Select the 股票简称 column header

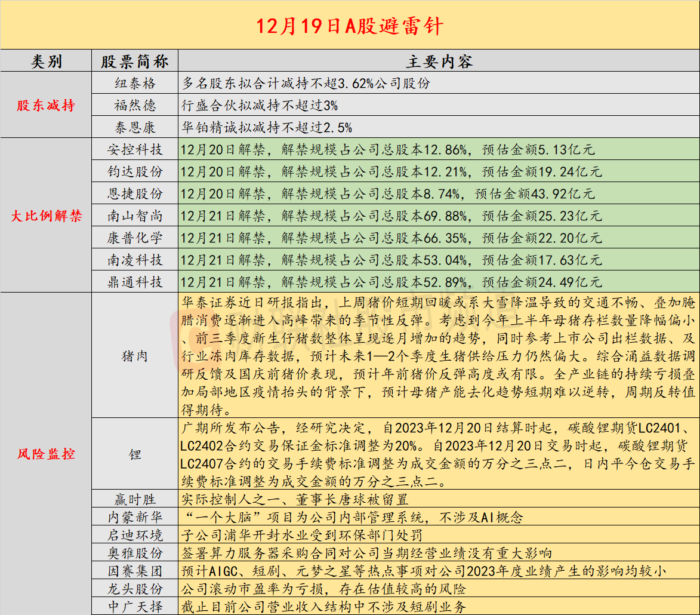(x=135, y=61)
